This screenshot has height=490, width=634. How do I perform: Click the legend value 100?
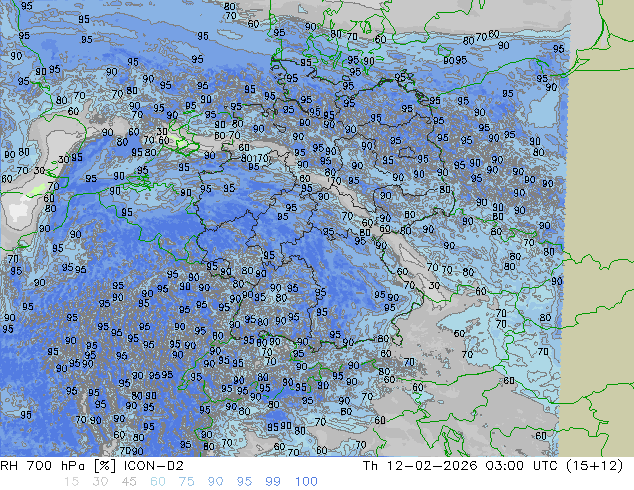coord(306,482)
